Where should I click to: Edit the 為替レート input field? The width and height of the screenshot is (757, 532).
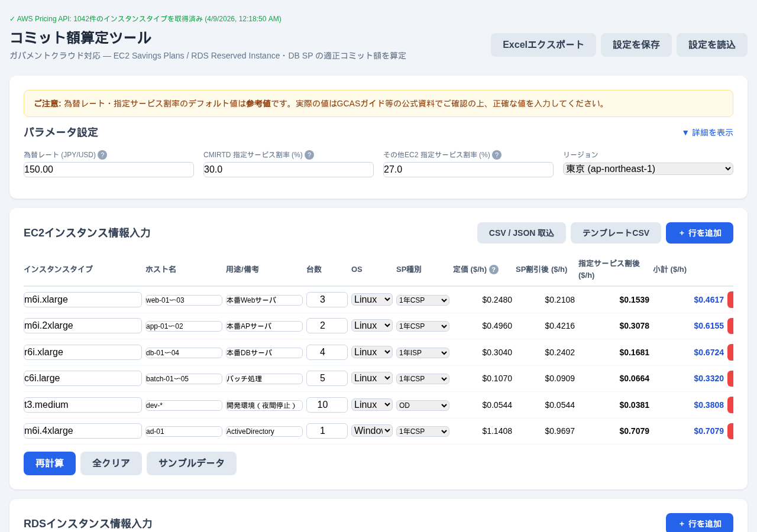click(109, 170)
